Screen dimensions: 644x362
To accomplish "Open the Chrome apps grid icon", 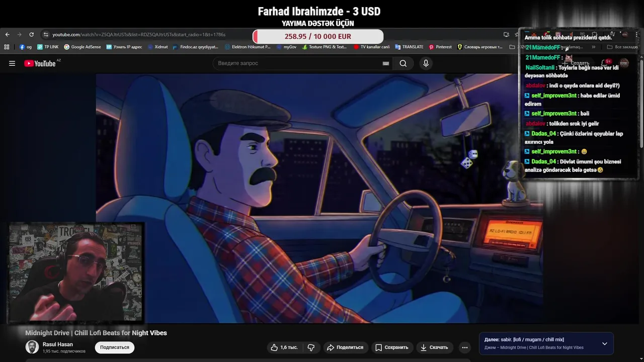I will [x=7, y=47].
